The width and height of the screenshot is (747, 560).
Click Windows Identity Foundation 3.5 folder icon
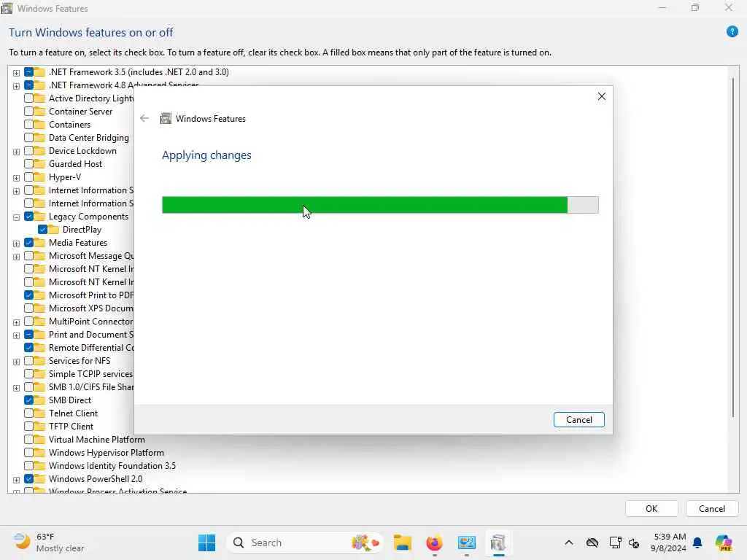[39, 466]
